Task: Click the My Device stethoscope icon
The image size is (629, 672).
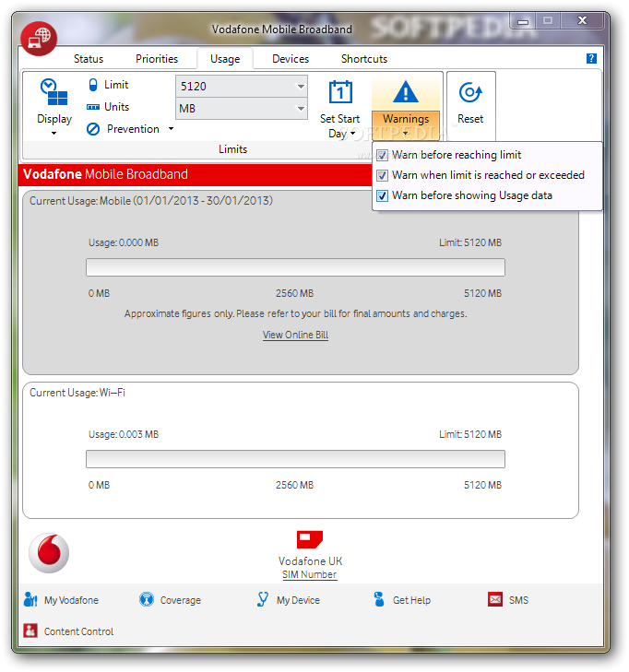Action: 263,599
